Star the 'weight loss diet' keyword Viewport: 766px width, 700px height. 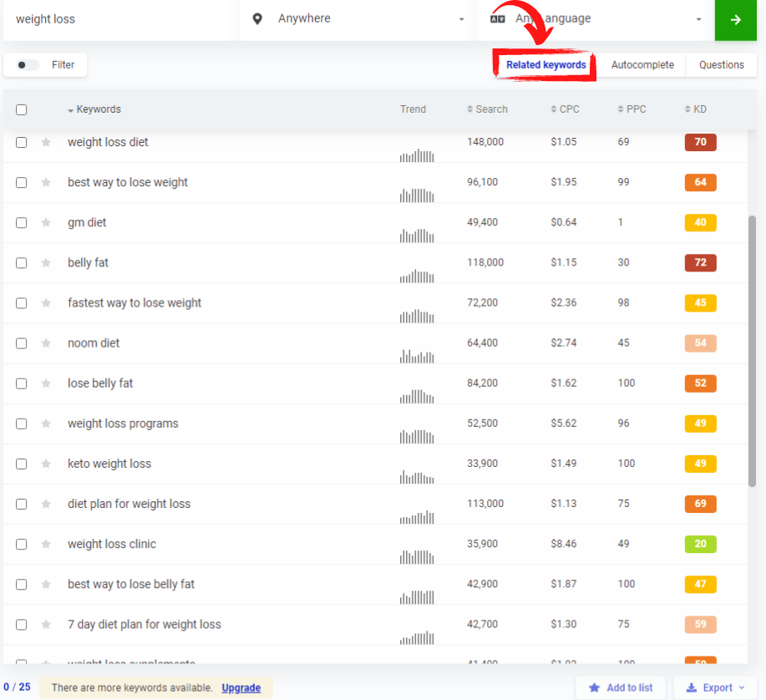tap(46, 143)
